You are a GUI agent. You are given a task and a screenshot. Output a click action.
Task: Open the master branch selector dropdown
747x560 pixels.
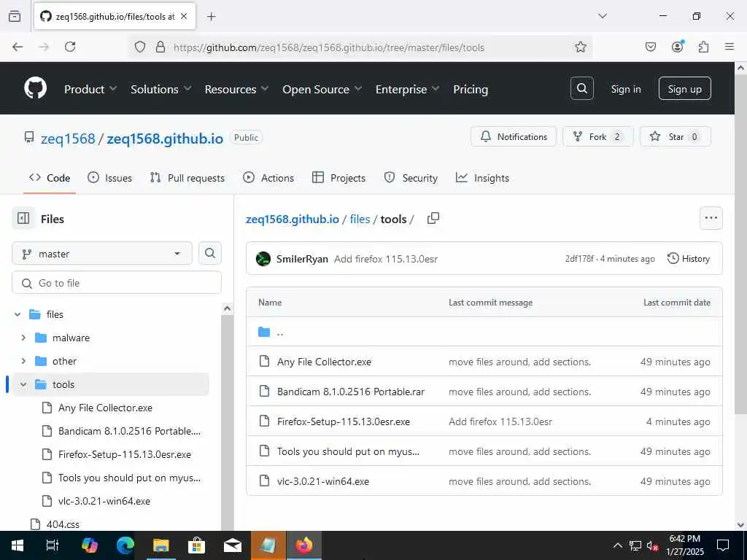[x=102, y=253]
